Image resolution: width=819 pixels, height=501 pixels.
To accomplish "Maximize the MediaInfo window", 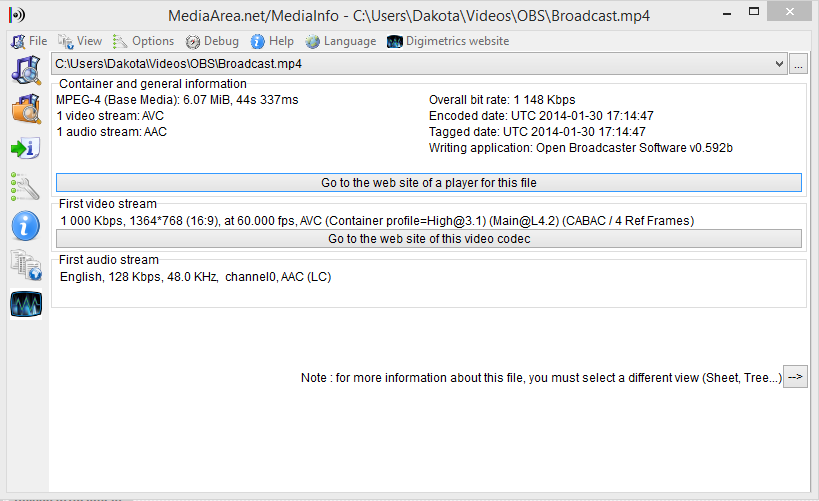I will tap(754, 11).
